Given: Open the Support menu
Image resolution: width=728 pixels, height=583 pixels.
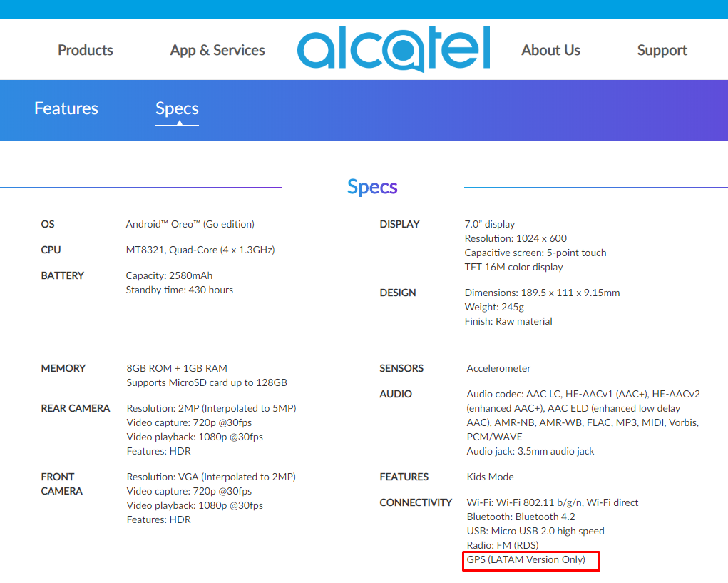Looking at the screenshot, I should pyautogui.click(x=662, y=50).
